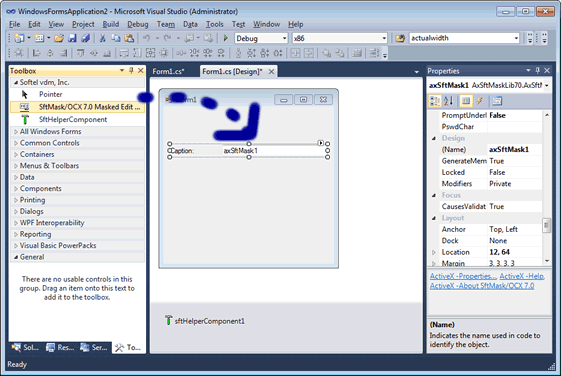Click the Make Same Width layout icon
This screenshot has width=561, height=376.
124,53
